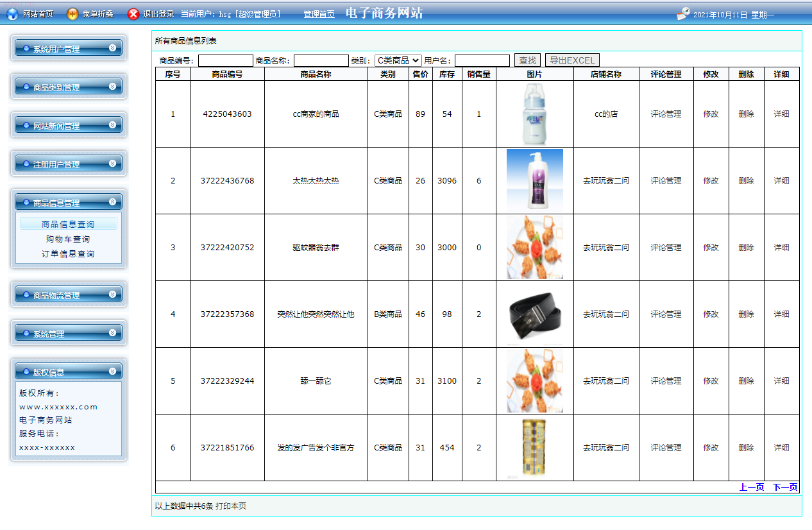Go to 管理首页 link
Screen dimensions: 812x530
[319, 14]
